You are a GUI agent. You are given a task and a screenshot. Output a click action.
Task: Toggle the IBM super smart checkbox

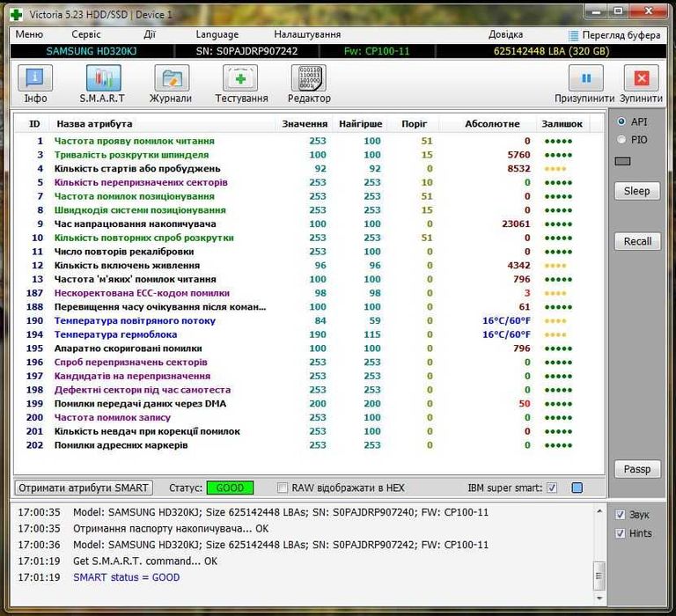(552, 488)
